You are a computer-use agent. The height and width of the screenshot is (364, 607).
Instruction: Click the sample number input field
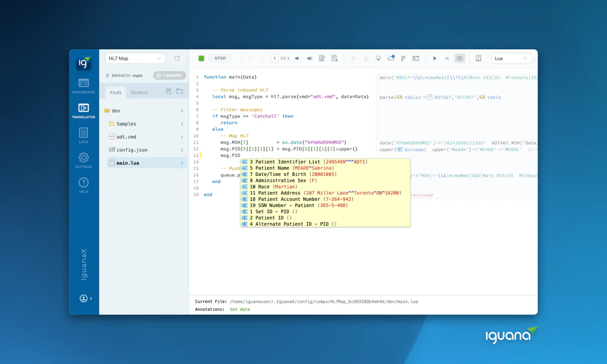pos(275,58)
